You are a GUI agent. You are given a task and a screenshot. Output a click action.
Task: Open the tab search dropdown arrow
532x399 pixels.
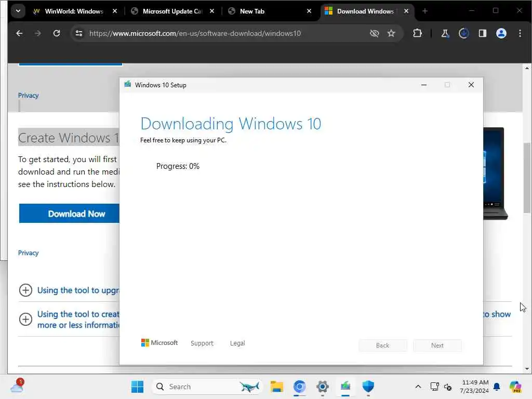pos(18,11)
